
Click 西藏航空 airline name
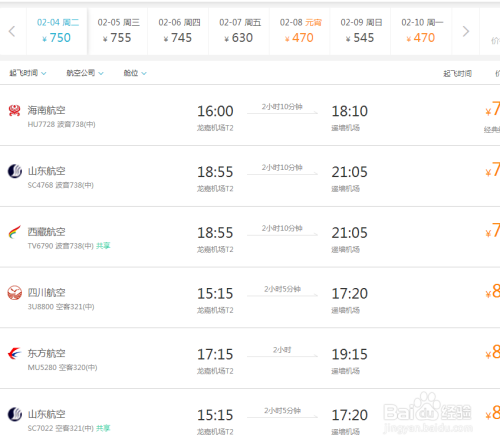coord(46,232)
